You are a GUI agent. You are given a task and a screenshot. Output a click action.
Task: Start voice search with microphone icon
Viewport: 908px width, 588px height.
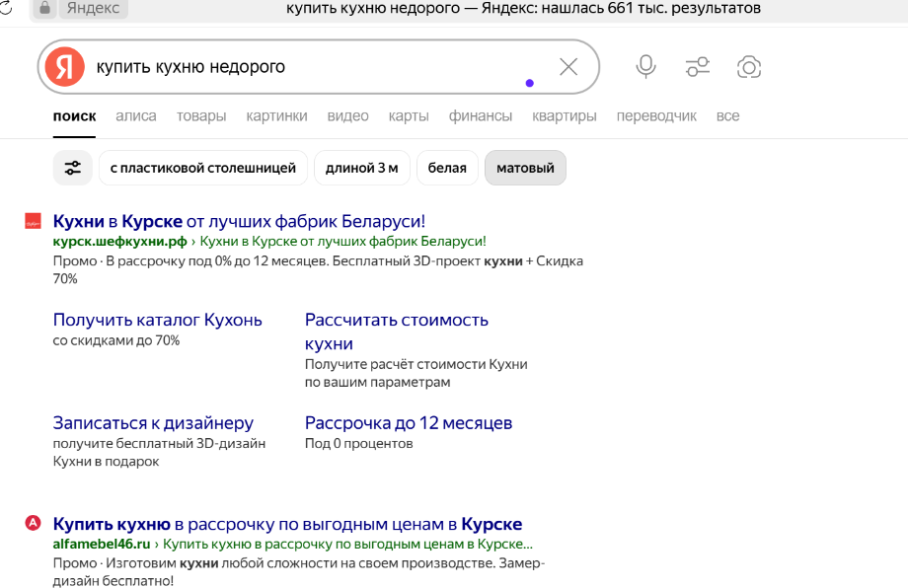tap(645, 66)
